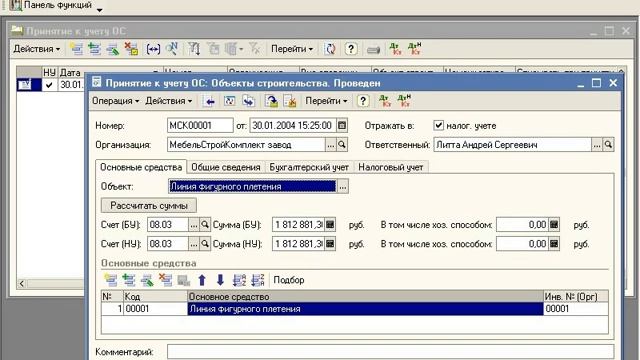640x360 pixels.
Task: Click the edit entry icon in list window
Action: pyautogui.click(x=113, y=49)
